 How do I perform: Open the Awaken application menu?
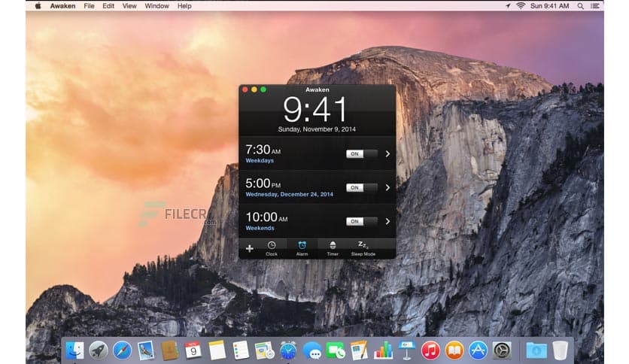62,6
